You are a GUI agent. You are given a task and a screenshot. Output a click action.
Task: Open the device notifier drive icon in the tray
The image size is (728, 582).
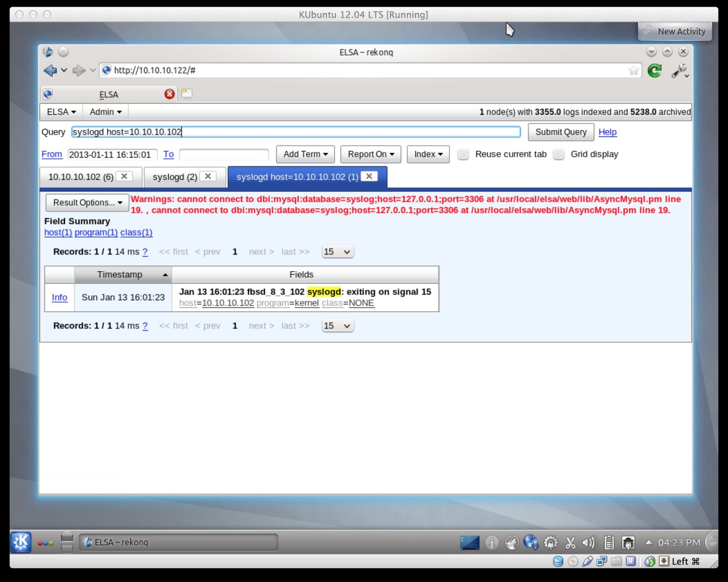pyautogui.click(x=470, y=542)
